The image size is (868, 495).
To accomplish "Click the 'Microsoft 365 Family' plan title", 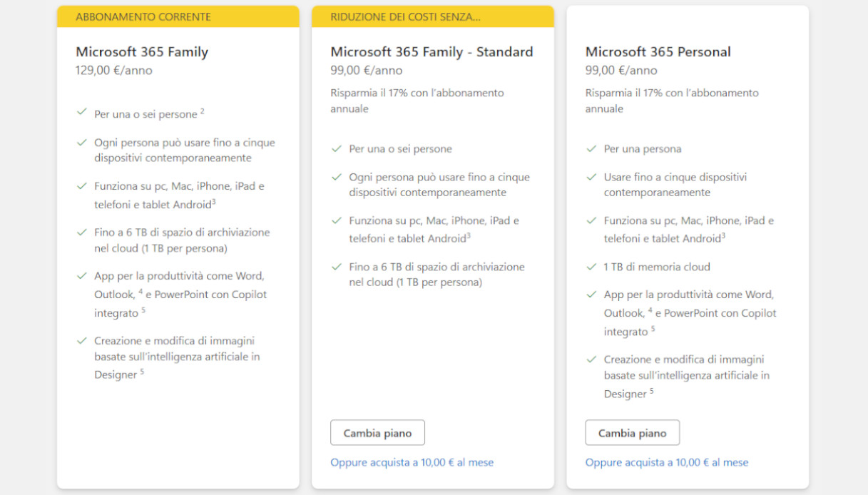I will (141, 51).
